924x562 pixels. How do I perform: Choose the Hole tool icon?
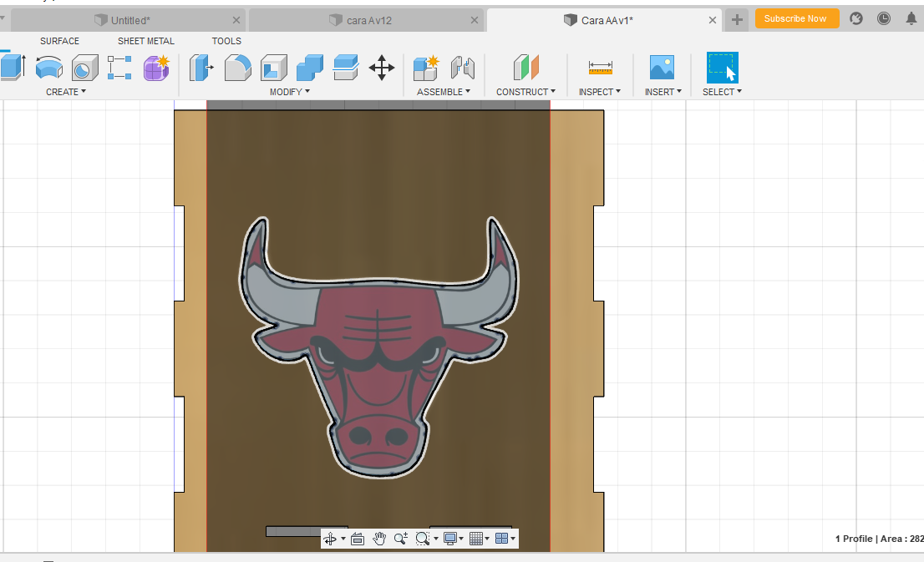85,68
